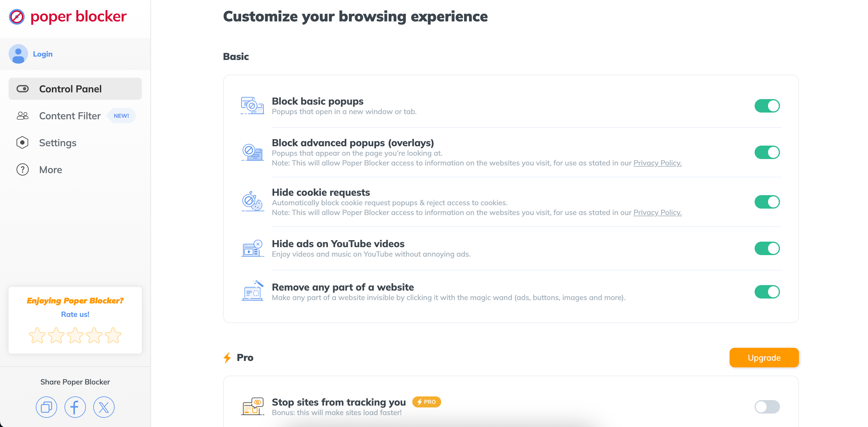Open the Settings menu item
Screen dimensions: 868x427
(x=58, y=143)
